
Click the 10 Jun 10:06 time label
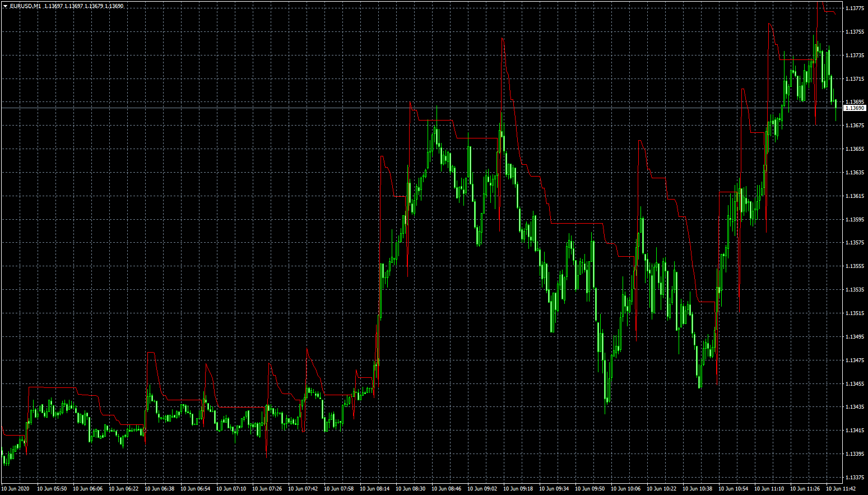point(625,489)
